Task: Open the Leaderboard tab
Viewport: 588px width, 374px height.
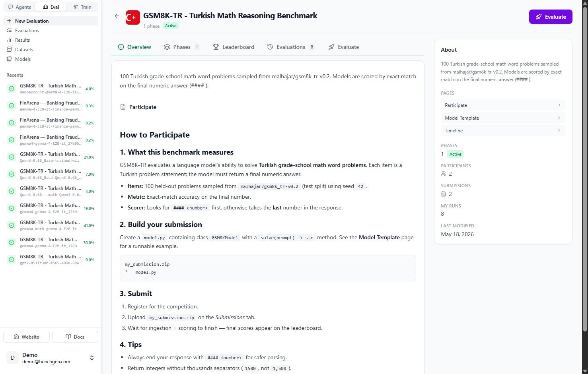Action: [x=234, y=47]
